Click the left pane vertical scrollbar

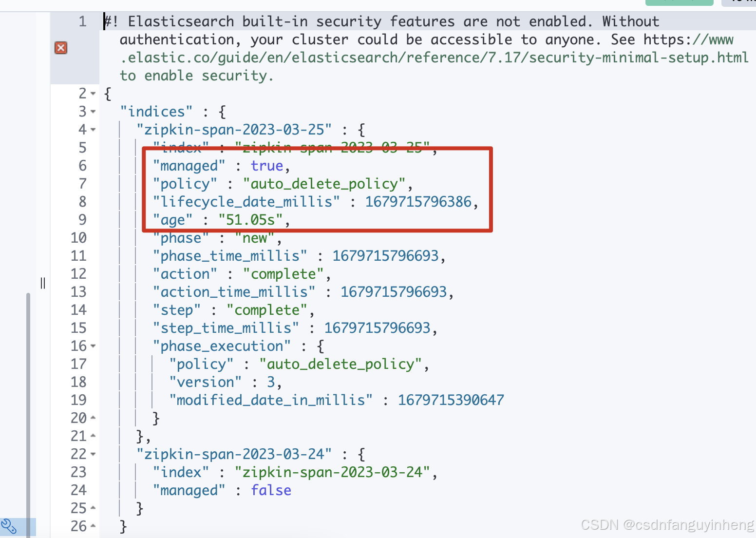pos(28,414)
